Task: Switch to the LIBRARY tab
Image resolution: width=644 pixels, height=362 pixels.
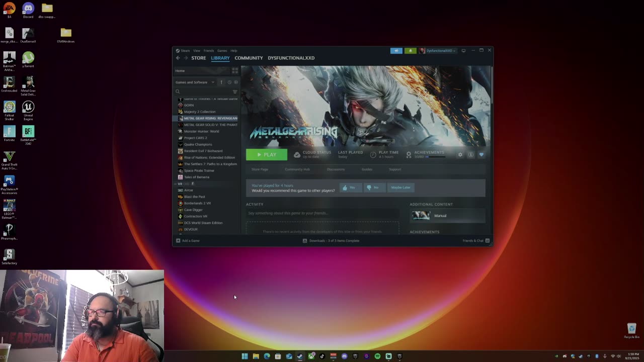Action: pyautogui.click(x=220, y=58)
